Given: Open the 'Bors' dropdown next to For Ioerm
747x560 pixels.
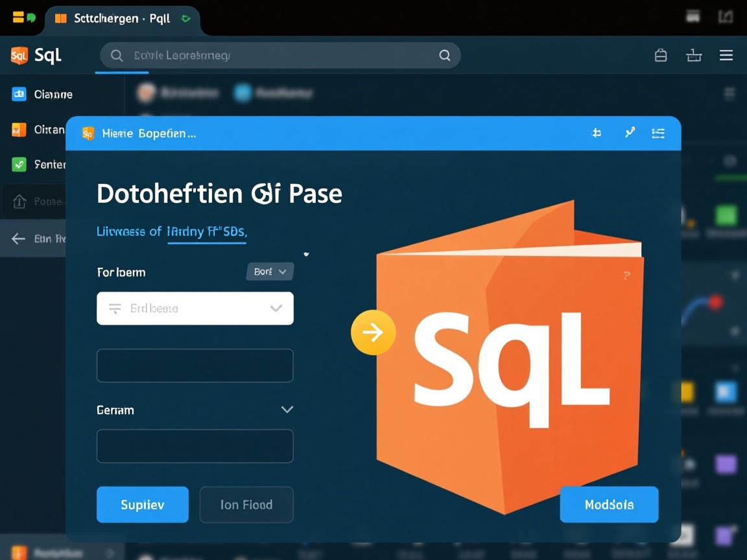Looking at the screenshot, I should 270,272.
